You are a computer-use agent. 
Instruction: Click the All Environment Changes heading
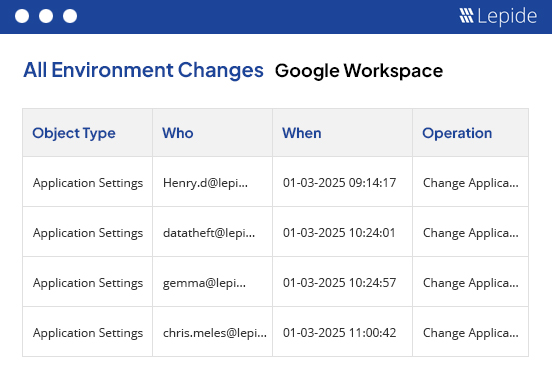click(143, 70)
